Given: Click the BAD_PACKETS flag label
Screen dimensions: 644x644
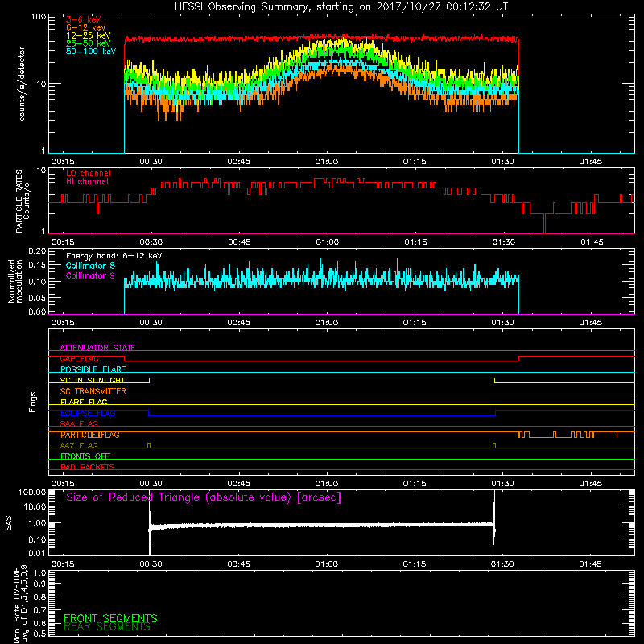Looking at the screenshot, I should click(x=88, y=467).
